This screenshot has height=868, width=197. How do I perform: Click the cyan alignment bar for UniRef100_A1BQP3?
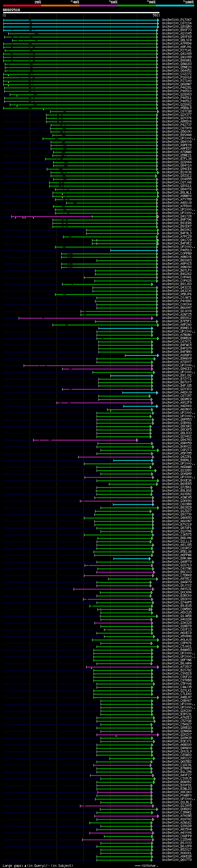coord(142,355)
